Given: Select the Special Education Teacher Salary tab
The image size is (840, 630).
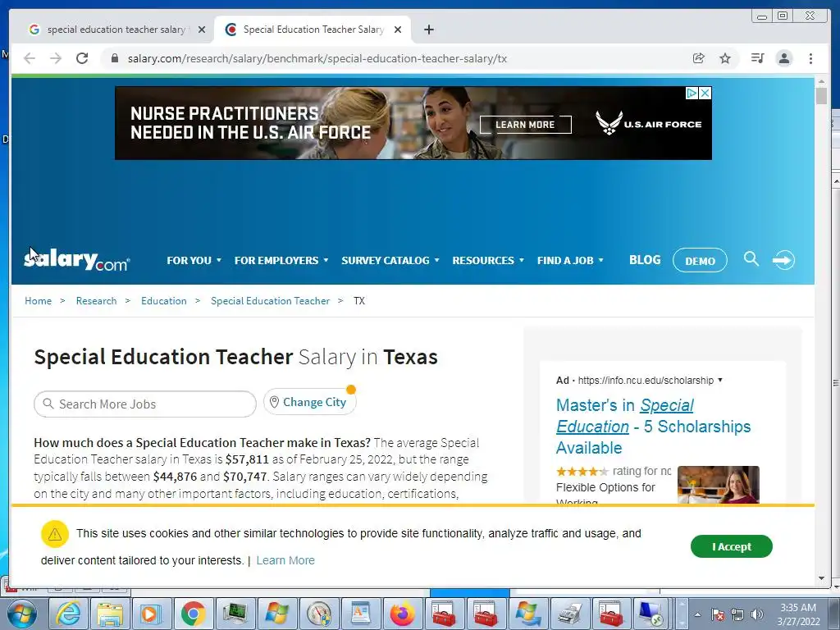Looking at the screenshot, I should pyautogui.click(x=313, y=30).
